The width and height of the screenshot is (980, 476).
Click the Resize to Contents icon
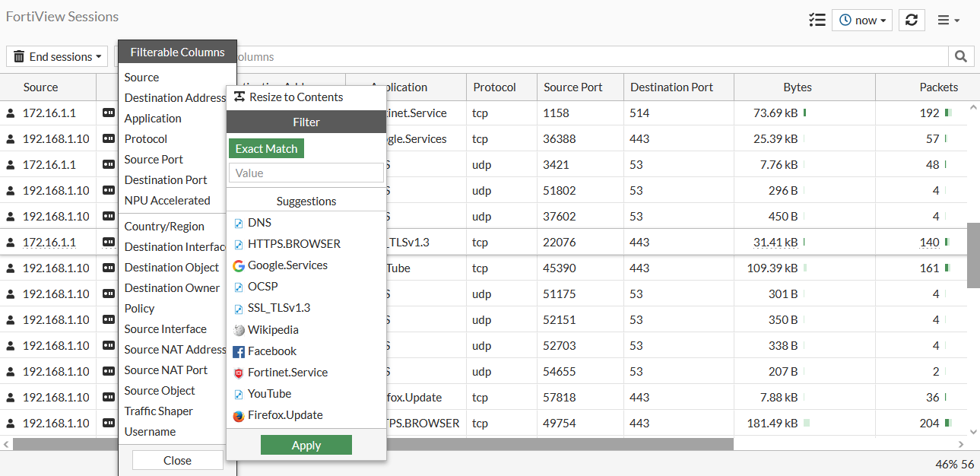[238, 97]
